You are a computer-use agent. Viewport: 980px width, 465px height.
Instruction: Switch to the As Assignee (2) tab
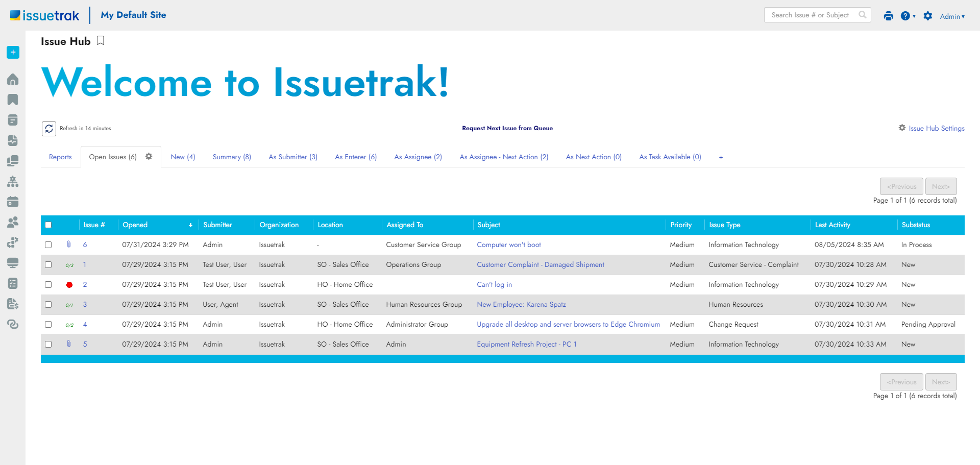(x=418, y=157)
